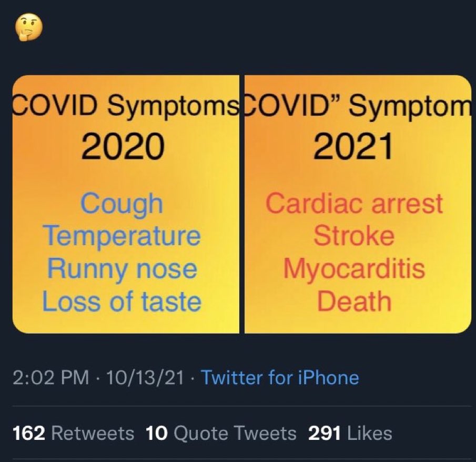Click the 2:02 PM timestamp

point(50,377)
